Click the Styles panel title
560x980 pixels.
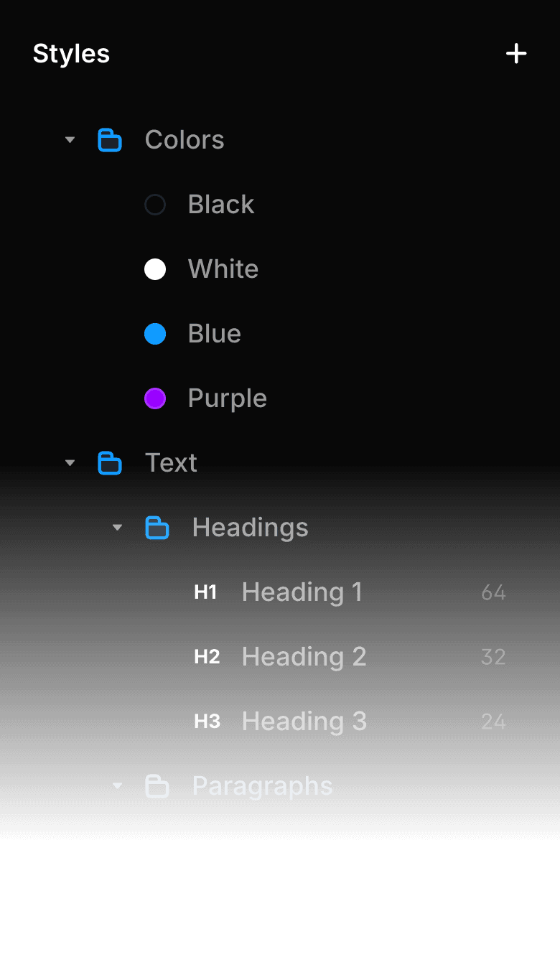(71, 53)
